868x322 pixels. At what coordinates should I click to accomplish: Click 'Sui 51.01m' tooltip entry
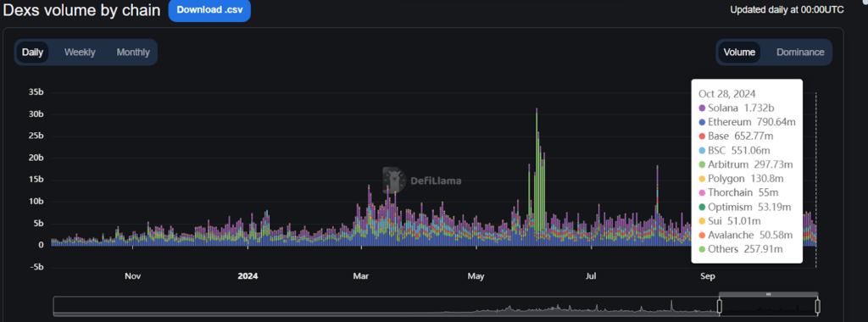pyautogui.click(x=732, y=221)
